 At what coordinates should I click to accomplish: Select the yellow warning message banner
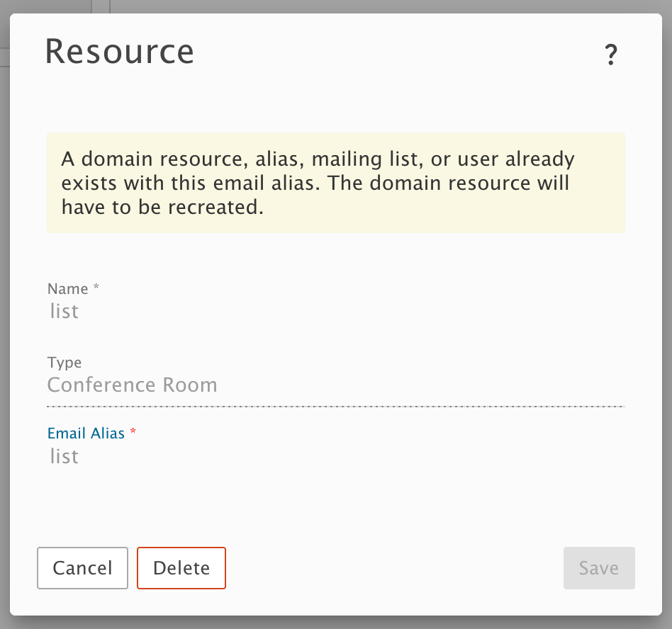tap(335, 183)
